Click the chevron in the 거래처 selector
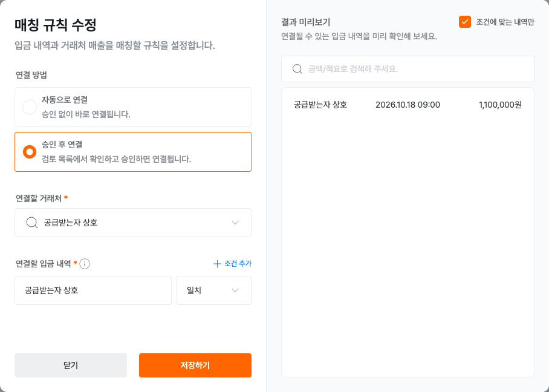 [235, 223]
